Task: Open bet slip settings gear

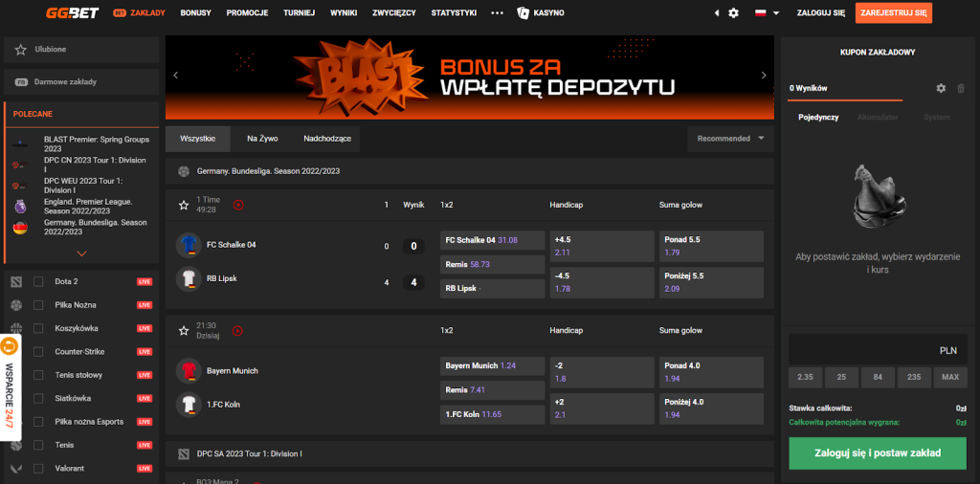Action: (941, 89)
